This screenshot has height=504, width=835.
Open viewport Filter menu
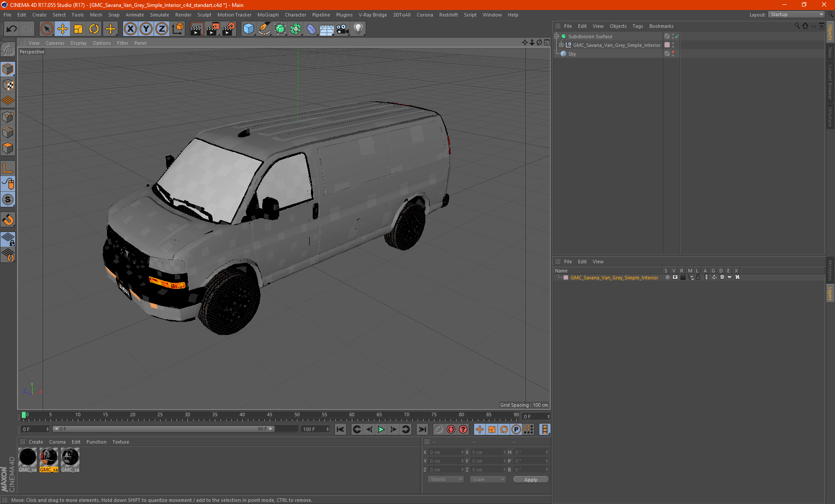click(123, 43)
